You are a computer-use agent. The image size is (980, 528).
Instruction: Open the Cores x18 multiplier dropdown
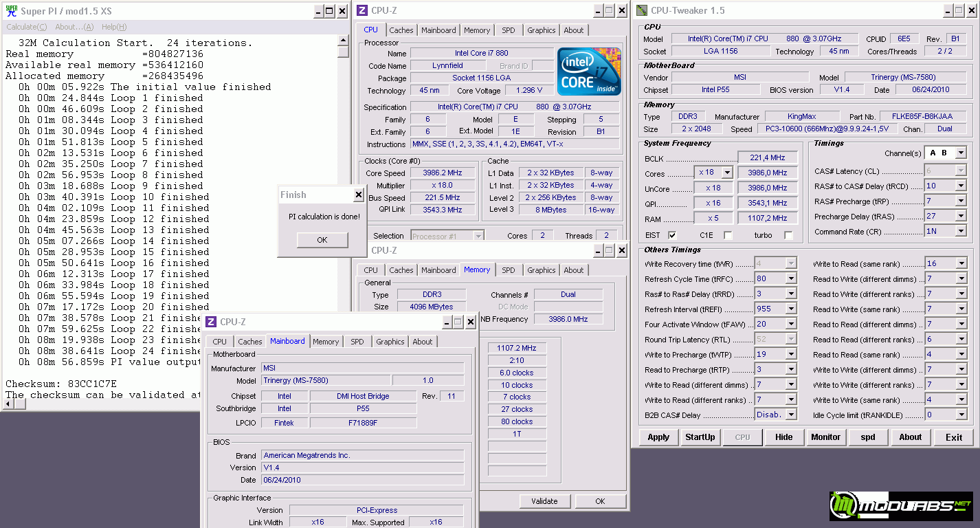pos(726,173)
